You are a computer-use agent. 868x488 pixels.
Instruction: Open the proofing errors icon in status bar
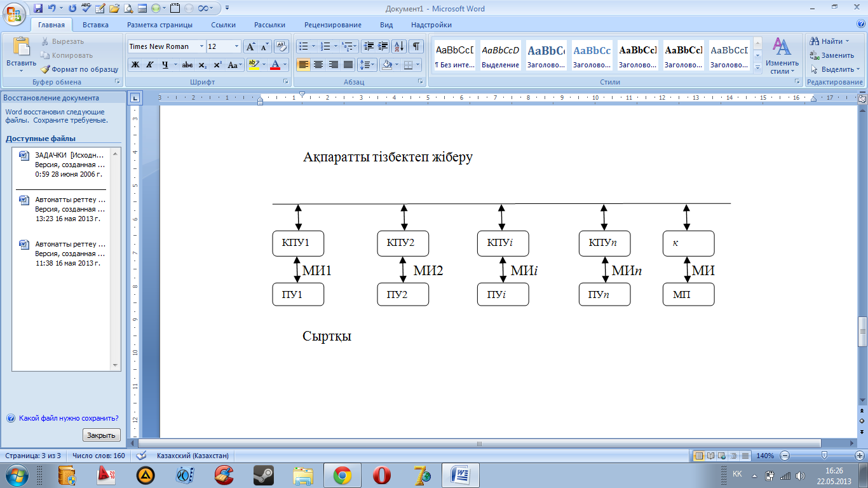pyautogui.click(x=142, y=456)
